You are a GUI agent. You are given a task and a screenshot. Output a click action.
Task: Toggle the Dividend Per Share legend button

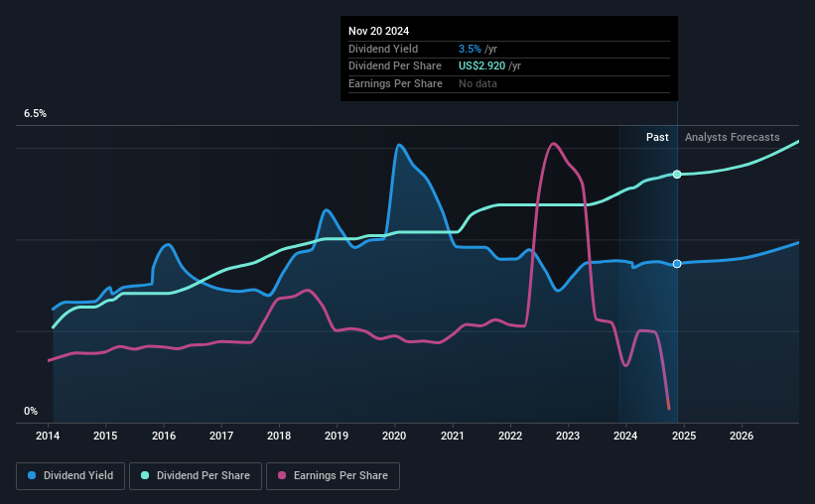coord(196,476)
